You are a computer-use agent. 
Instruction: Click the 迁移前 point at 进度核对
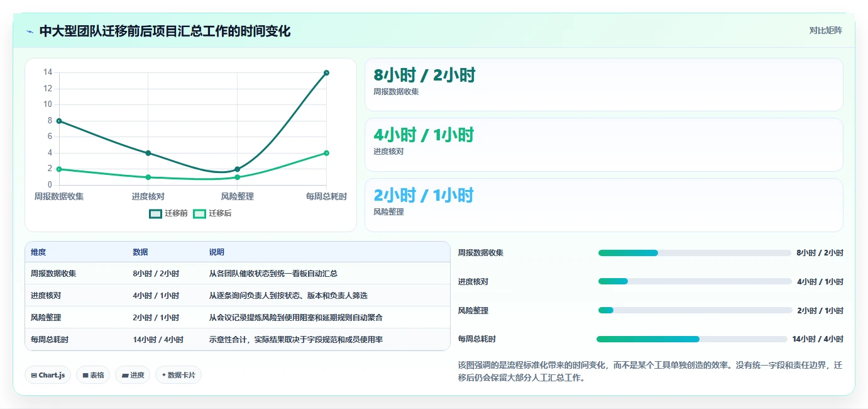click(x=148, y=153)
